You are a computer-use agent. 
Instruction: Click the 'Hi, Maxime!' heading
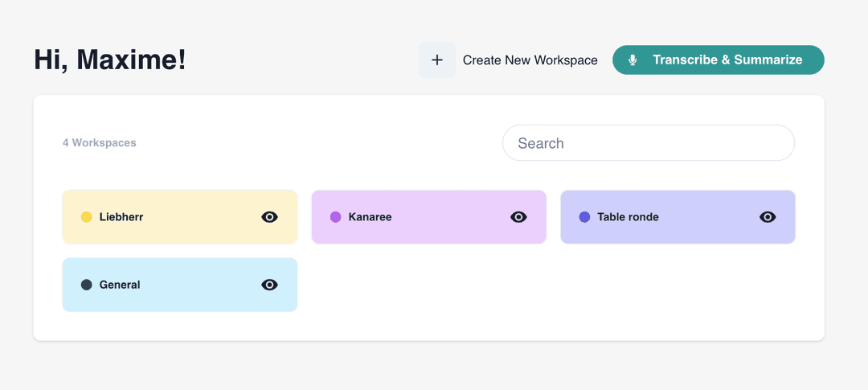110,60
